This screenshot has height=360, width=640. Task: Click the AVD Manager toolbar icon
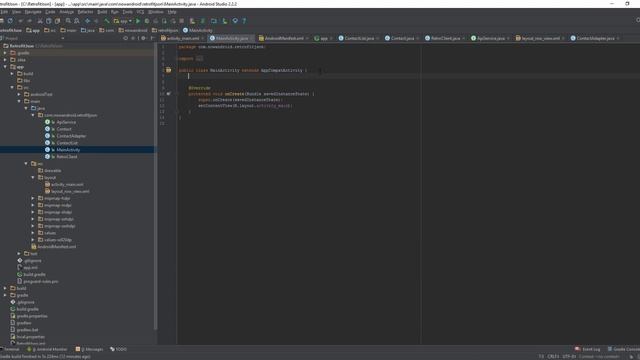[x=192, y=21]
